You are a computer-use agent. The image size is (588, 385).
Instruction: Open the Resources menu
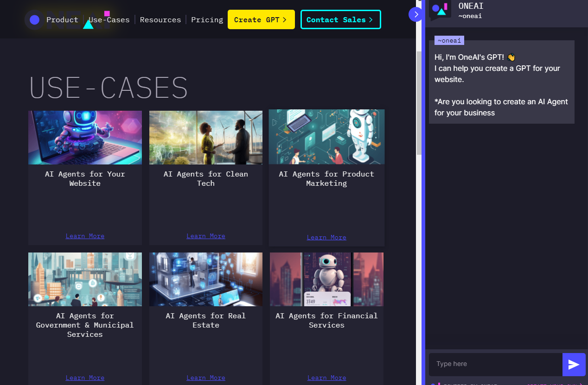pyautogui.click(x=160, y=20)
